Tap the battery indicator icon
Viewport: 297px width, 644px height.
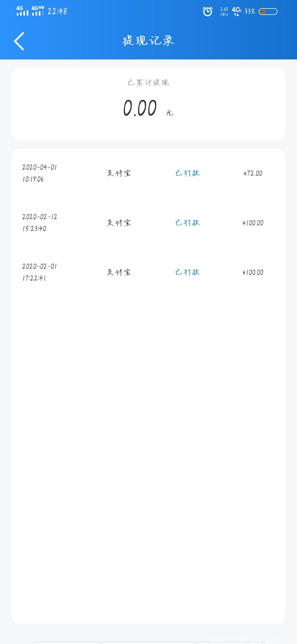click(x=268, y=12)
